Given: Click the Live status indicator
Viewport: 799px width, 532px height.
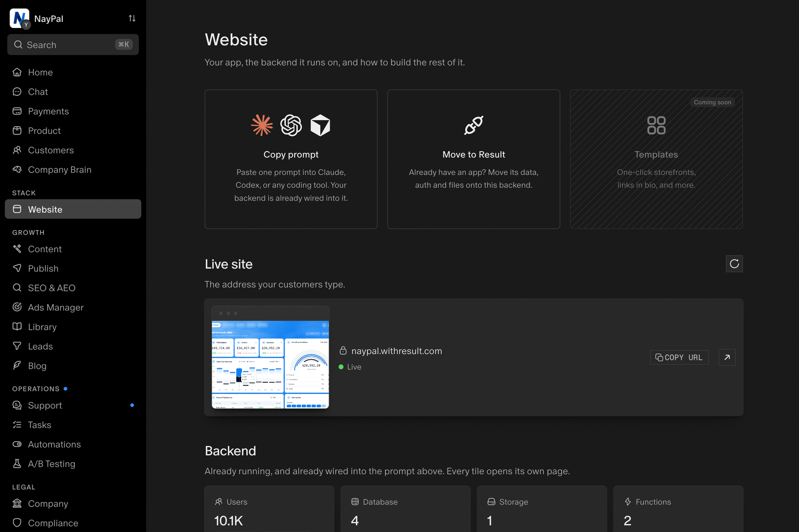Looking at the screenshot, I should [350, 367].
